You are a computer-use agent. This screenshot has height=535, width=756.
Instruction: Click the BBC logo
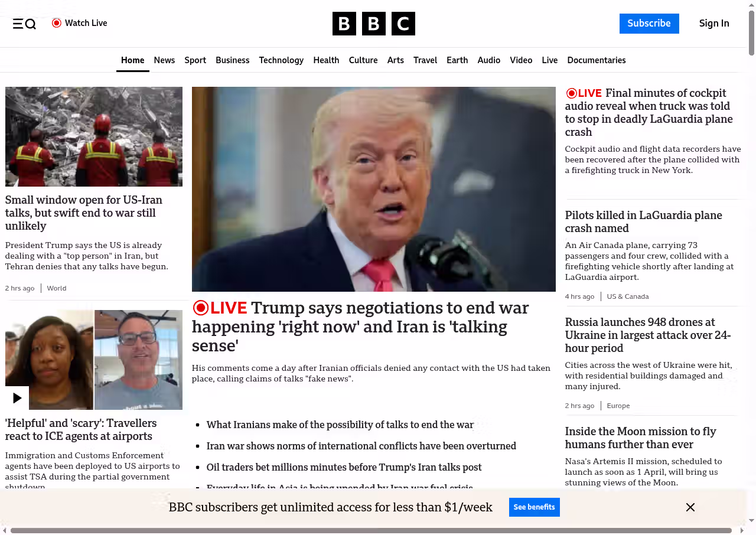pos(373,24)
